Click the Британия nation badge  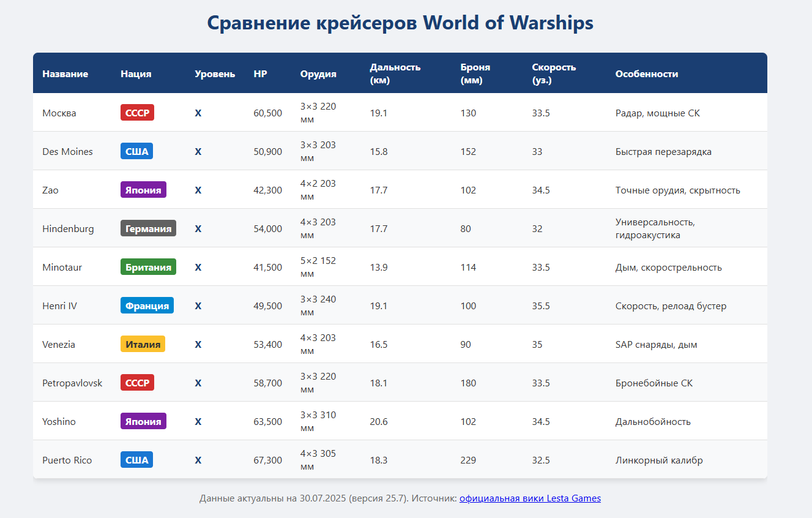(x=148, y=267)
